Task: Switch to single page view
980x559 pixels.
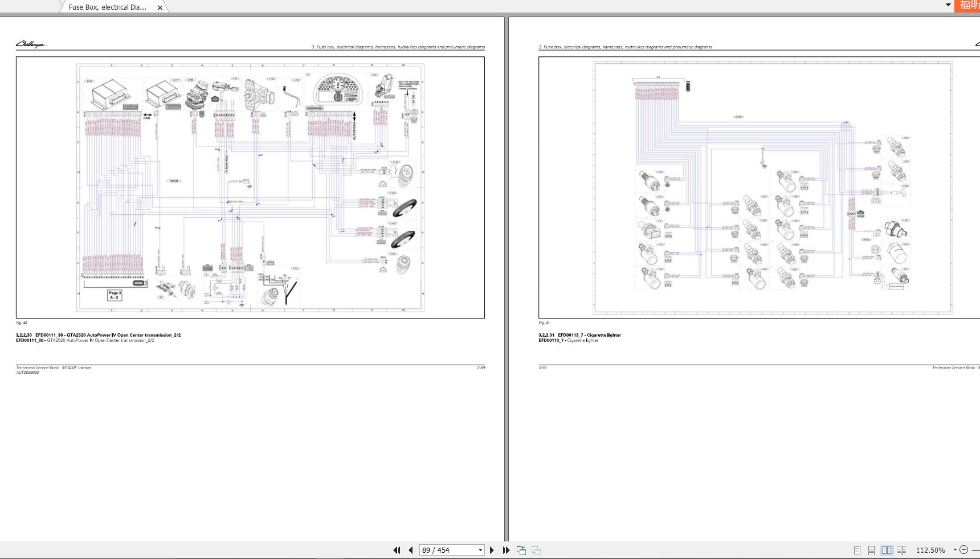Action: tap(857, 550)
